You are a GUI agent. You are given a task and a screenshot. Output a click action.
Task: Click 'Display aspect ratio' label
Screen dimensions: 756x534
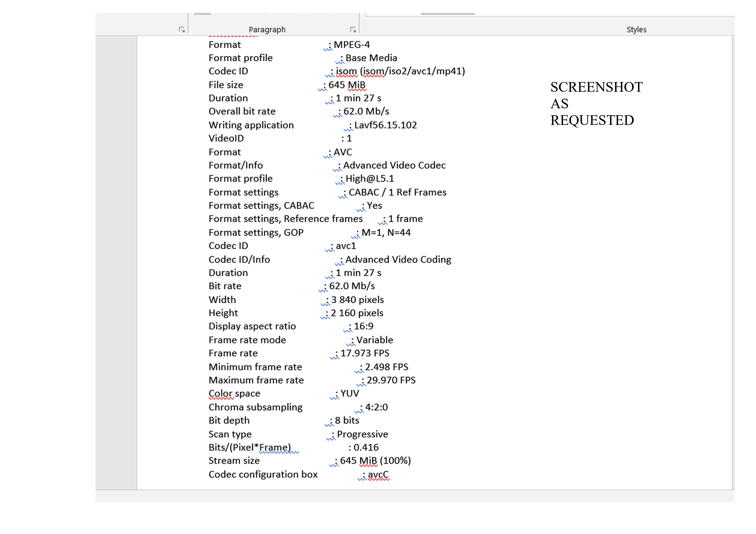(252, 326)
